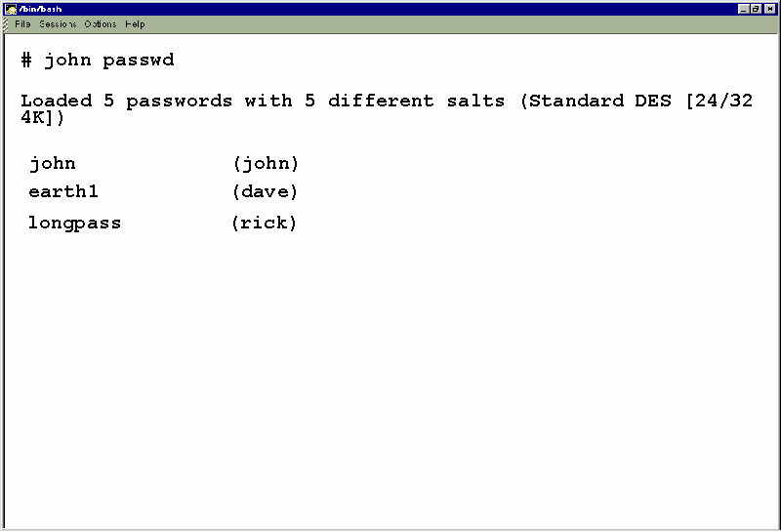Click the cracked password 'earth1'
Image resolution: width=781 pixels, height=532 pixels.
point(63,191)
